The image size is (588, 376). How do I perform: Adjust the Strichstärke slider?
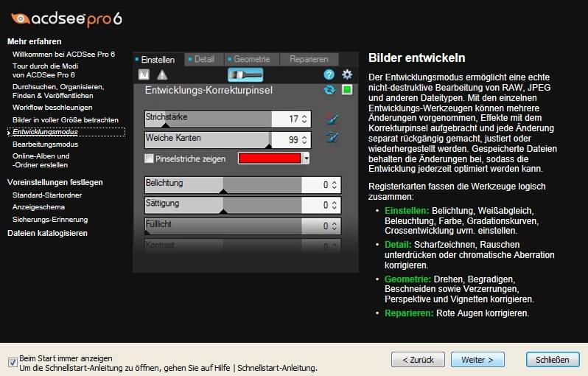(x=208, y=119)
